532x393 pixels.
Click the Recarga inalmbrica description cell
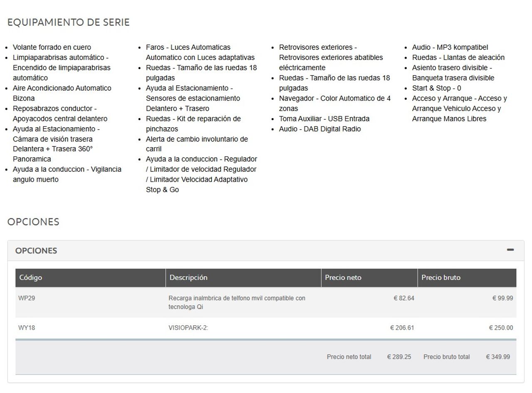(x=236, y=302)
